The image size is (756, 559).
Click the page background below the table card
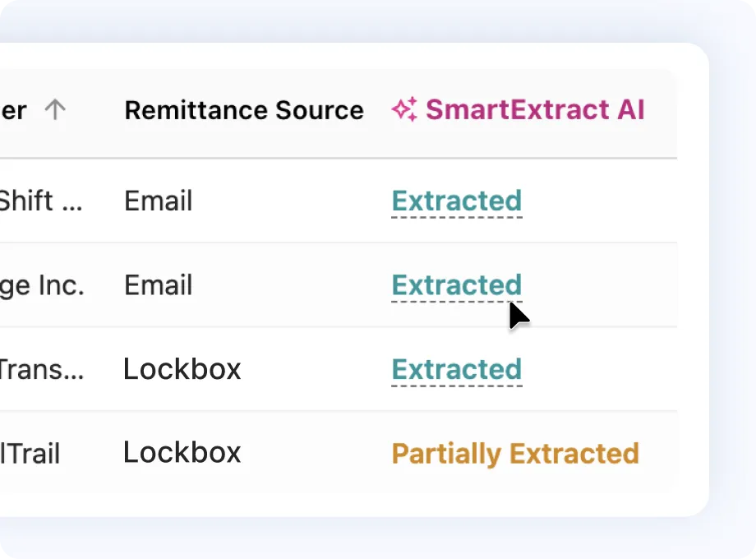pyautogui.click(x=353, y=538)
